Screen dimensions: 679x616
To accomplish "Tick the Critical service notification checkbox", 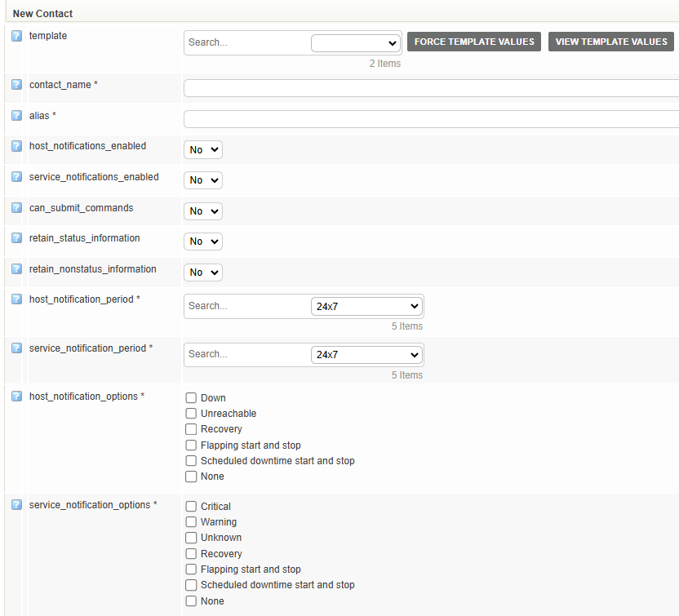I will click(191, 507).
